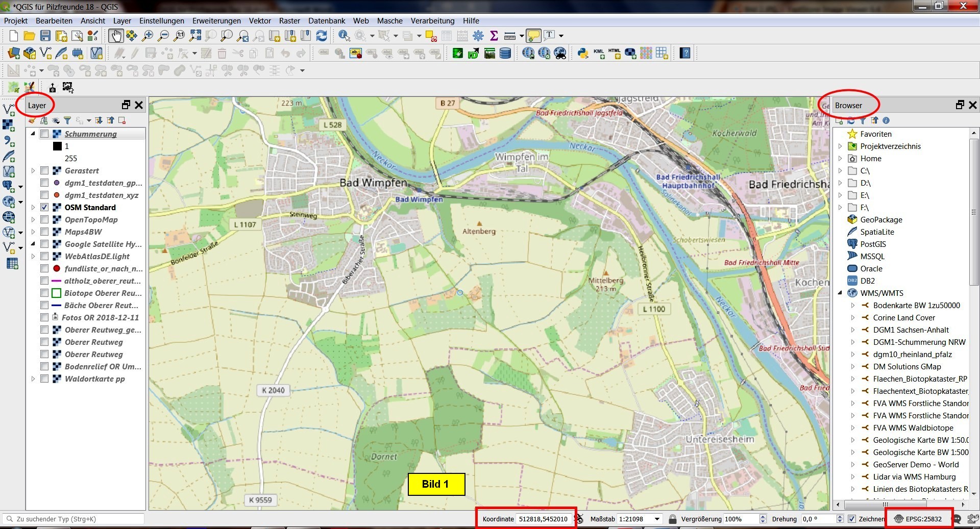The image size is (980, 529).
Task: Toggle the Zeichnen render checkbox
Action: [x=851, y=519]
